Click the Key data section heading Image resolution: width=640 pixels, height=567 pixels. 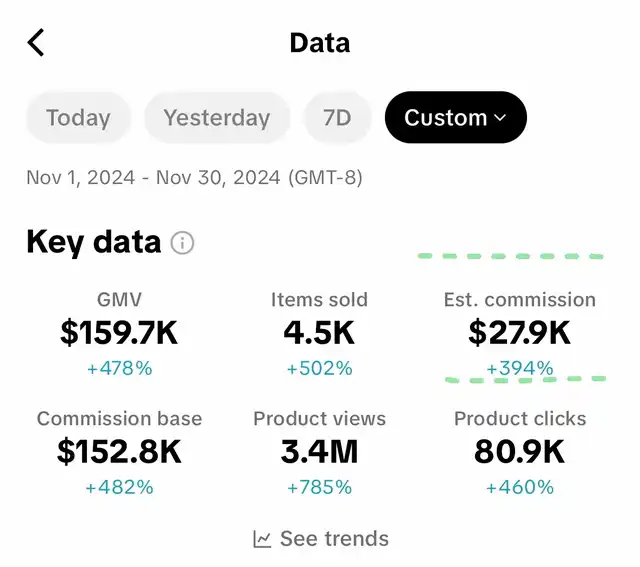coord(93,242)
